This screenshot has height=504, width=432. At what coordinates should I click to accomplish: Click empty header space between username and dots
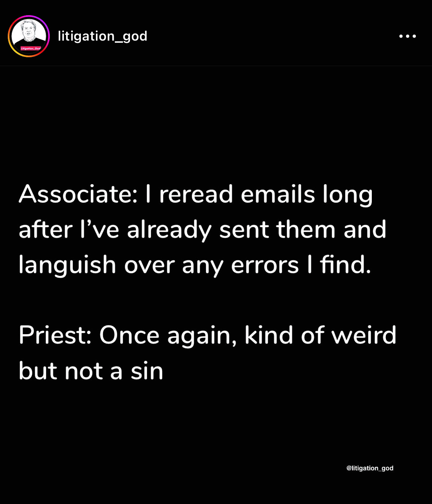point(273,36)
